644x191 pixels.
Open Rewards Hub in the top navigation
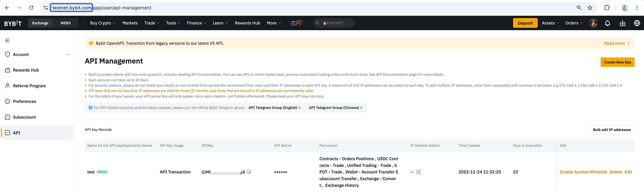[247, 23]
